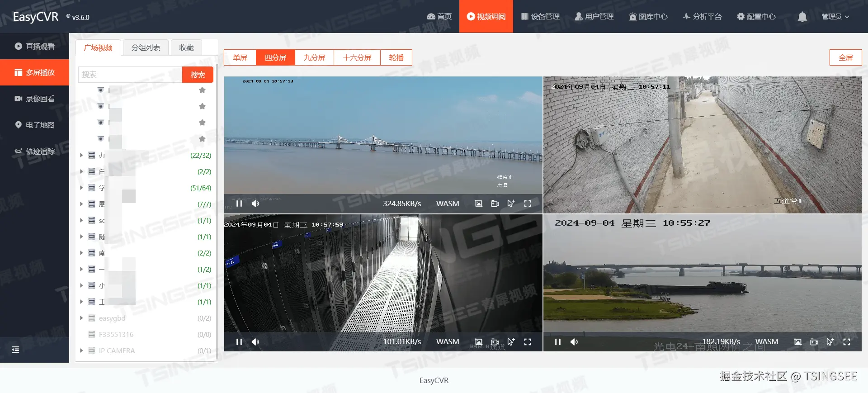
Task: Open the notification bell
Action: (x=802, y=17)
